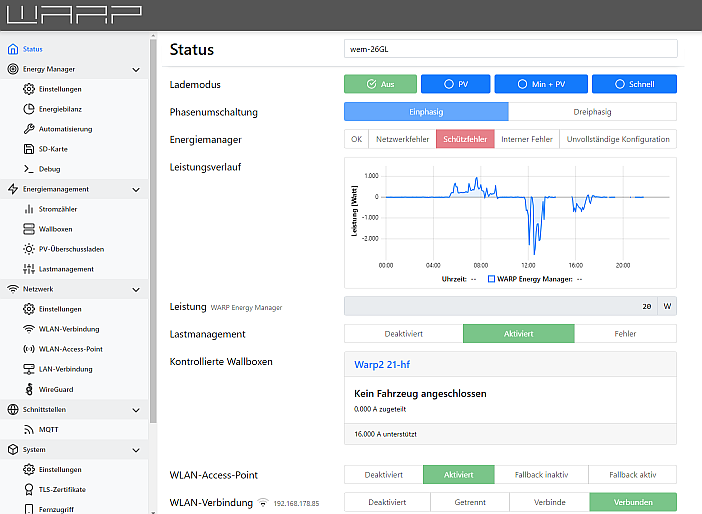Viewport: 702px width, 514px height.
Task: Click the Unvollständige Konfiguration status label
Action: coord(618,139)
